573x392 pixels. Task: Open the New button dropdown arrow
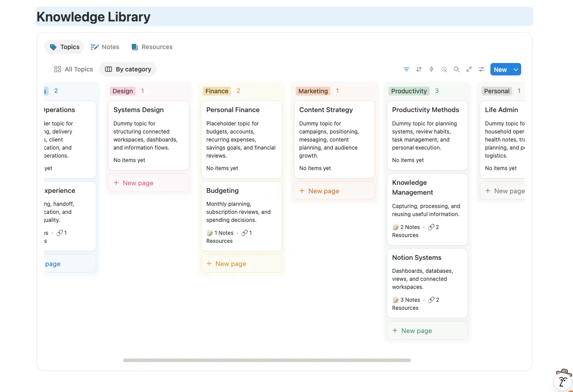tap(516, 69)
